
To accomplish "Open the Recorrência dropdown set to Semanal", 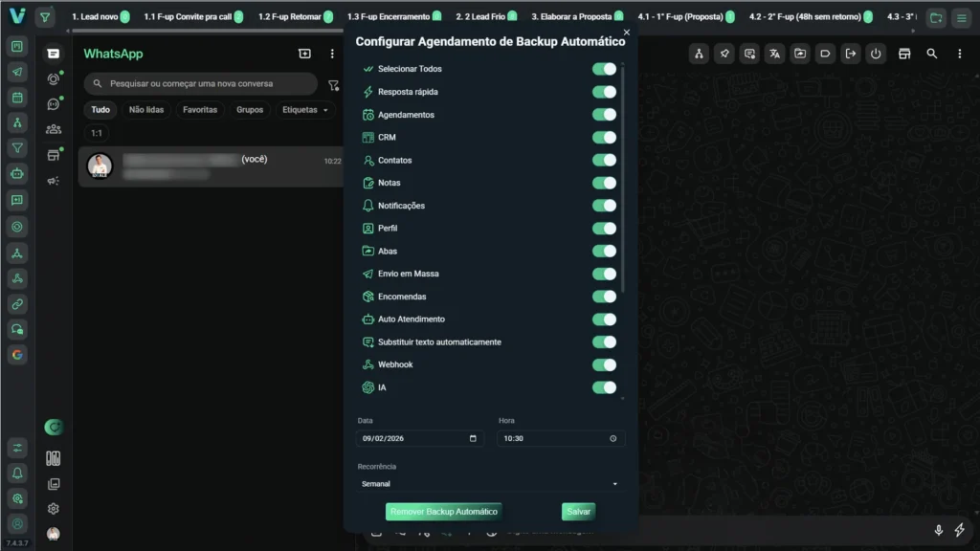I will [x=489, y=484].
